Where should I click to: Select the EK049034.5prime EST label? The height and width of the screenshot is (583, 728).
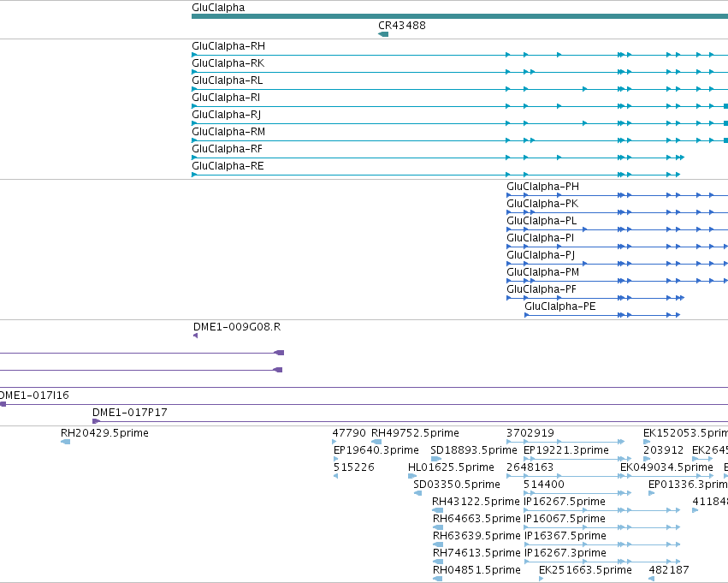tap(666, 467)
